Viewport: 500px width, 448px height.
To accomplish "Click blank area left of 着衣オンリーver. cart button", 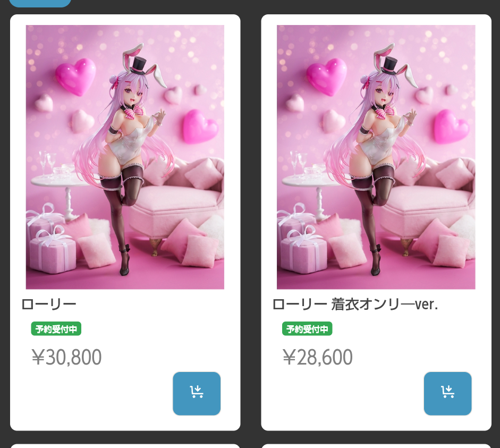I will coord(346,393).
